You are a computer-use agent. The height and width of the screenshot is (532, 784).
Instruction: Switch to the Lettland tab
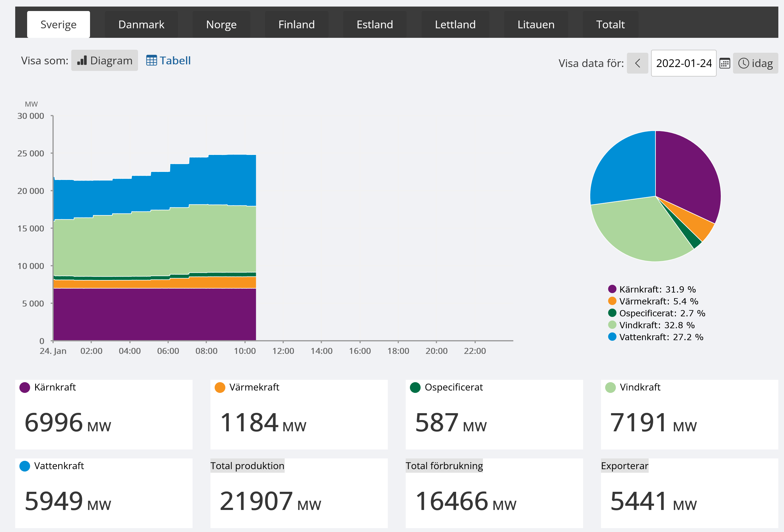[455, 24]
